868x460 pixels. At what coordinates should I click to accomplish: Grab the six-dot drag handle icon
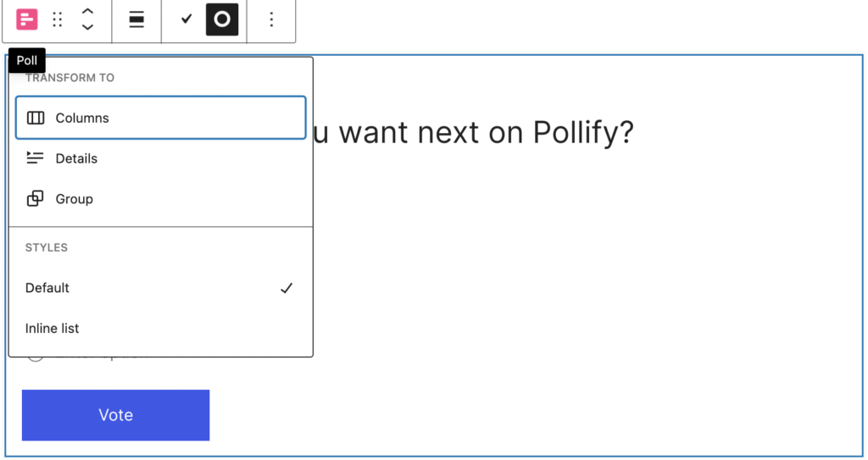tap(57, 19)
